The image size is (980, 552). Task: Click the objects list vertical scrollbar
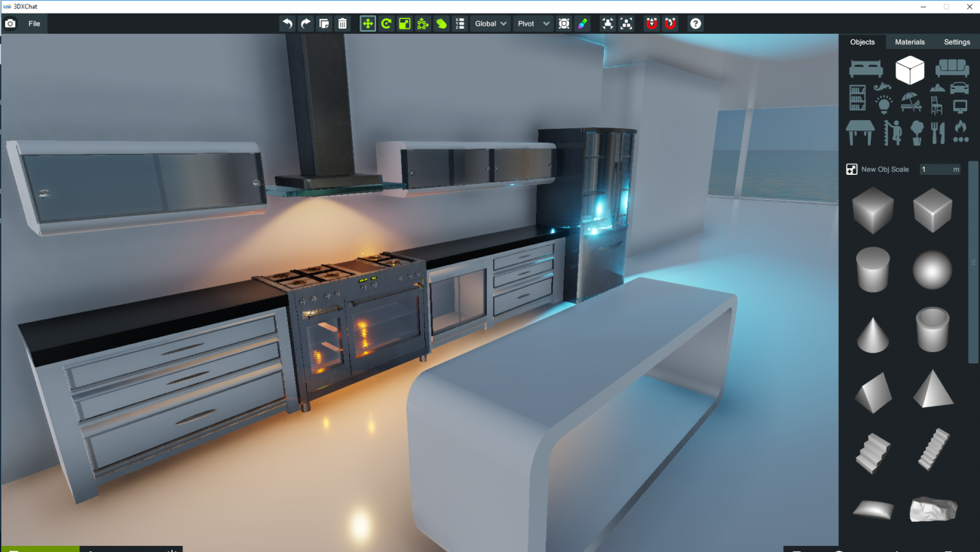[973, 262]
